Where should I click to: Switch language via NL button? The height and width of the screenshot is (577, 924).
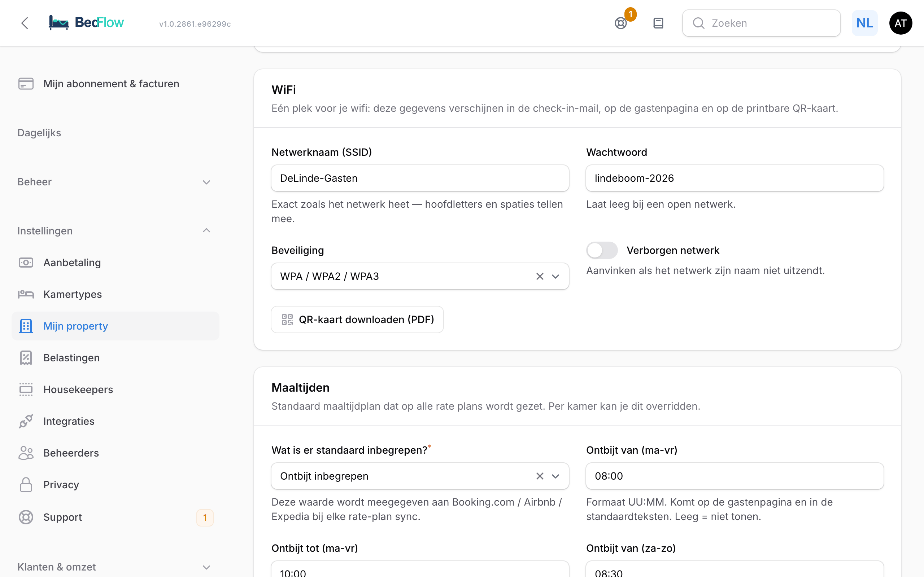click(864, 23)
